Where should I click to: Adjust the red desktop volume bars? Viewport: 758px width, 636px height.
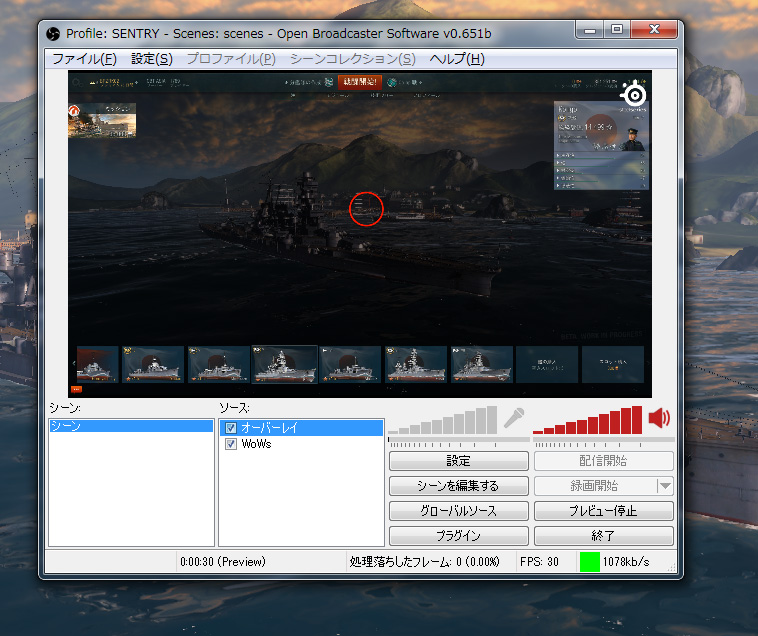(x=587, y=420)
